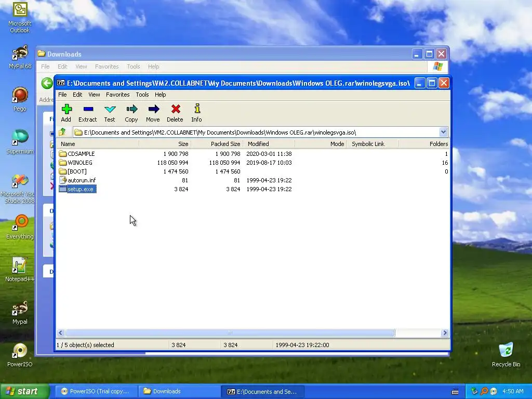
Task: Launch PowerISO from desktop
Action: click(20, 355)
